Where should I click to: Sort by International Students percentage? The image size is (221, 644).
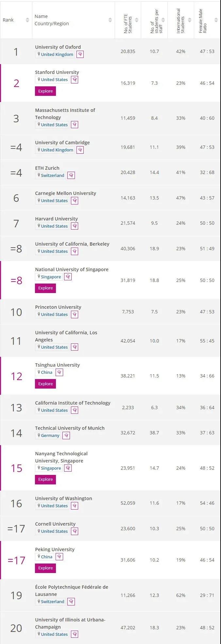pos(190,20)
